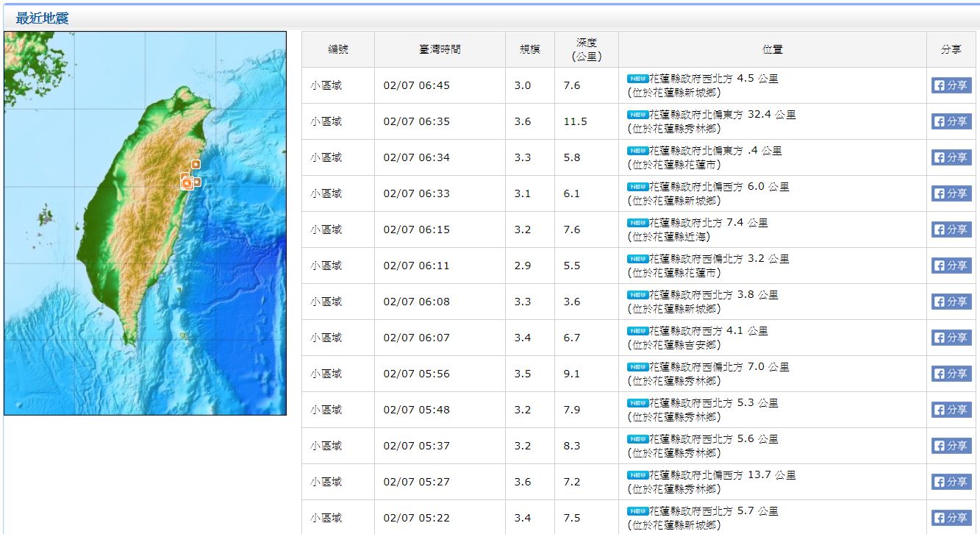
Task: Click the Taiwan earthquake map image
Action: tap(145, 223)
